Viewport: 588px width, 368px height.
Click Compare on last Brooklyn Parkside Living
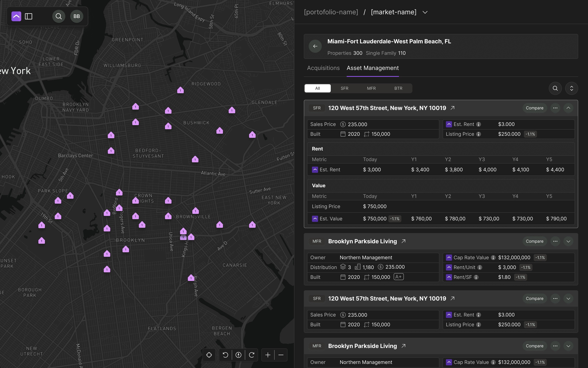tap(535, 346)
